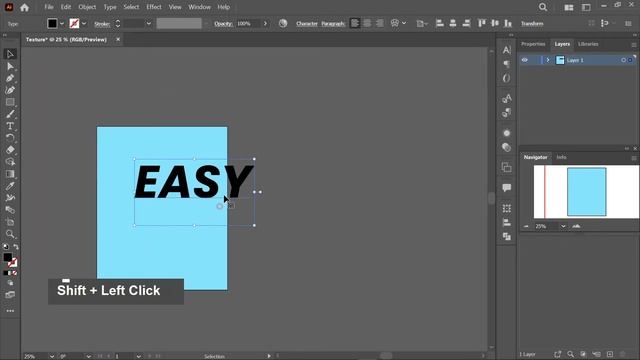Click black fill swatch in toolbar
Viewport: 640px width, 360px height.
(8, 257)
